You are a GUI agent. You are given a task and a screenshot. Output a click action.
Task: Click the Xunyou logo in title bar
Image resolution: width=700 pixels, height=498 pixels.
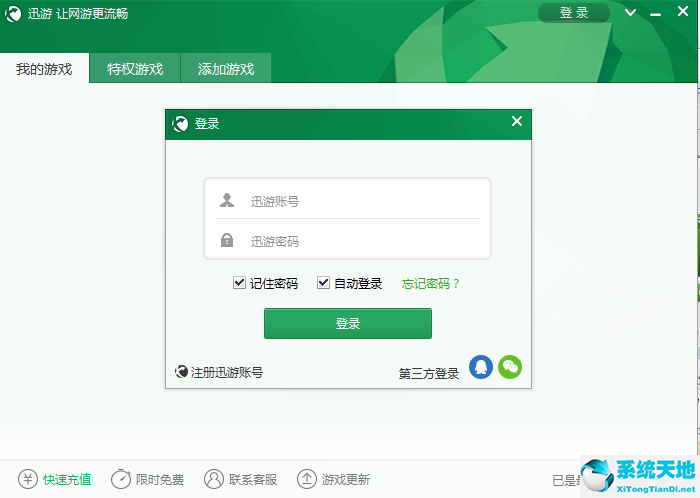point(13,14)
